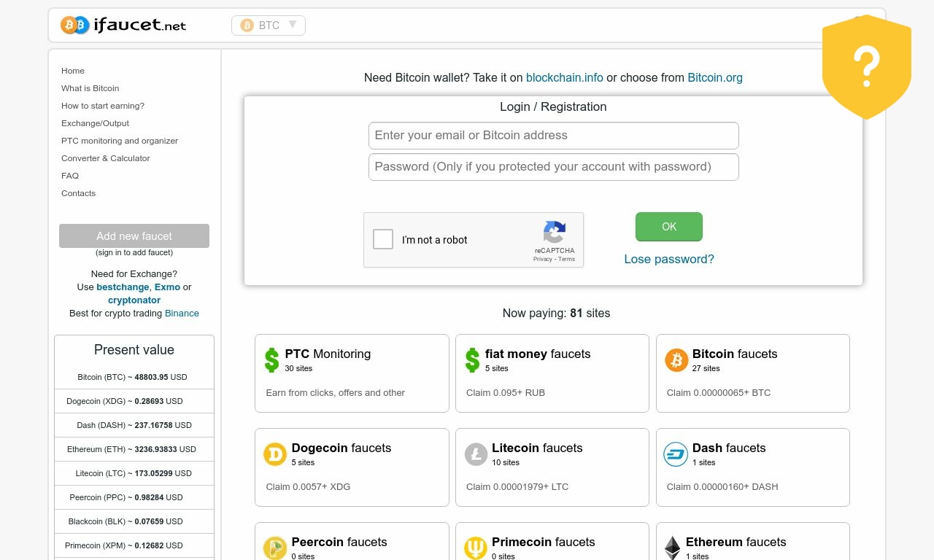Click the Bitcoin (BTC) price row
934x560 pixels.
coord(134,377)
